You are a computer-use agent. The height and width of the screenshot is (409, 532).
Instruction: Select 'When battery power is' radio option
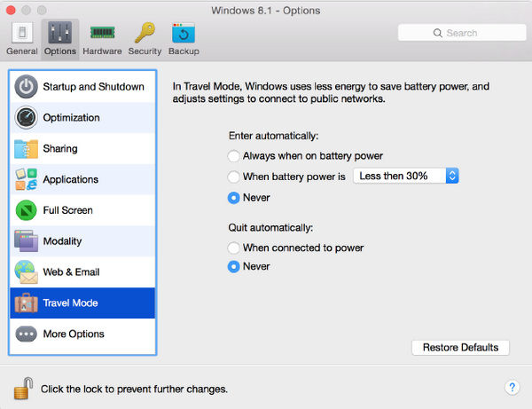coord(234,176)
